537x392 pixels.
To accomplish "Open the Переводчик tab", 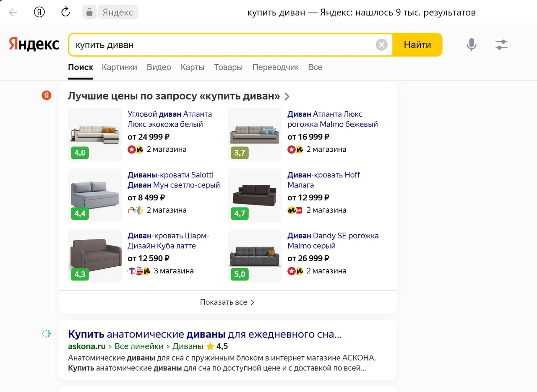I will [276, 67].
